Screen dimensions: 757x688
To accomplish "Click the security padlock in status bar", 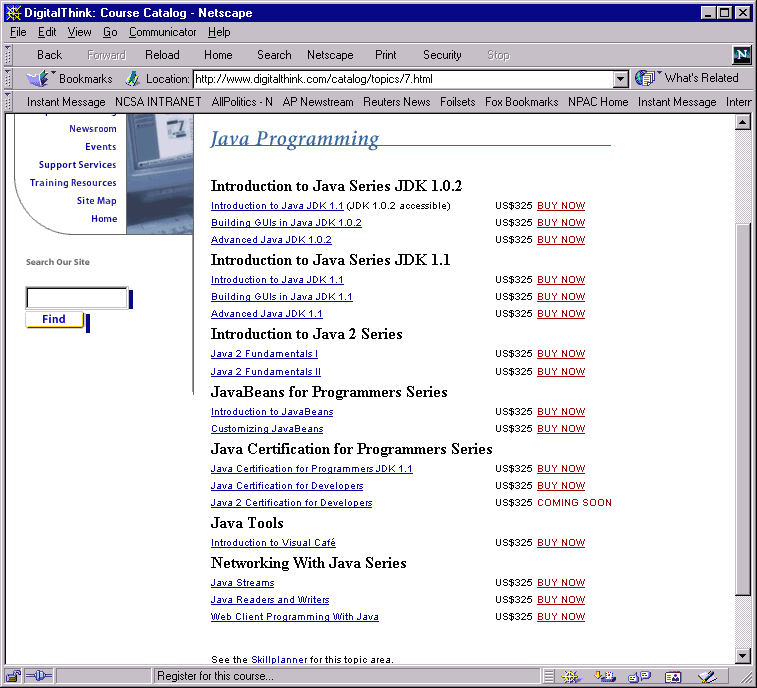I will (x=14, y=676).
